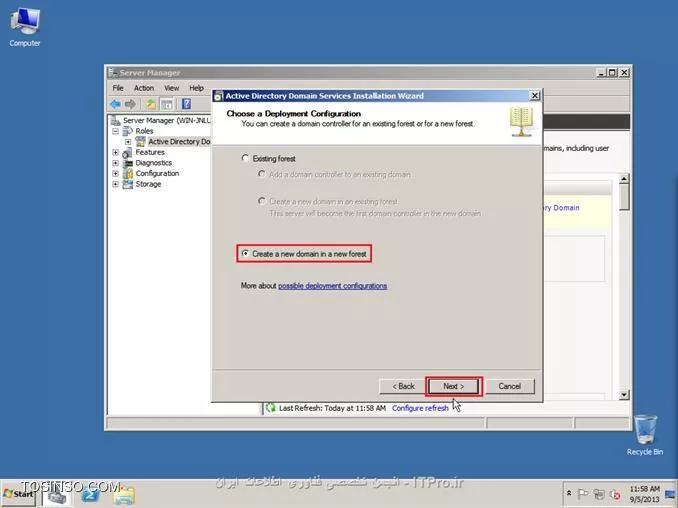Image resolution: width=678 pixels, height=508 pixels.
Task: Launch PowerShell from the taskbar icon
Action: tap(90, 495)
